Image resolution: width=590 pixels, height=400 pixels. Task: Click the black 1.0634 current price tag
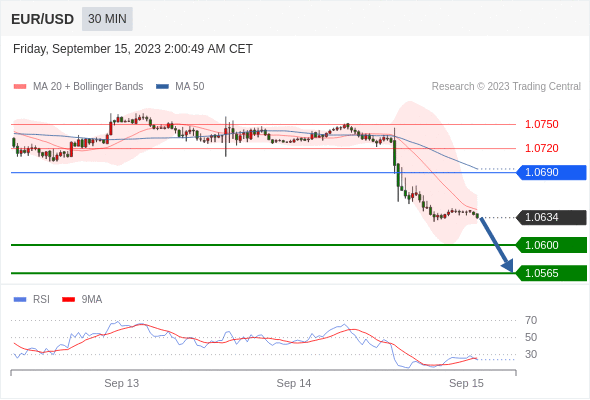pos(552,217)
